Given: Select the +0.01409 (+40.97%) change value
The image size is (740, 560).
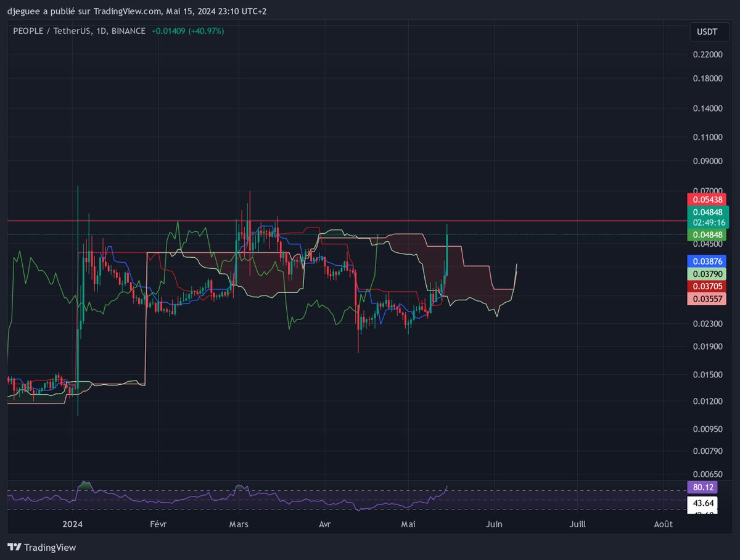Looking at the screenshot, I should point(187,31).
